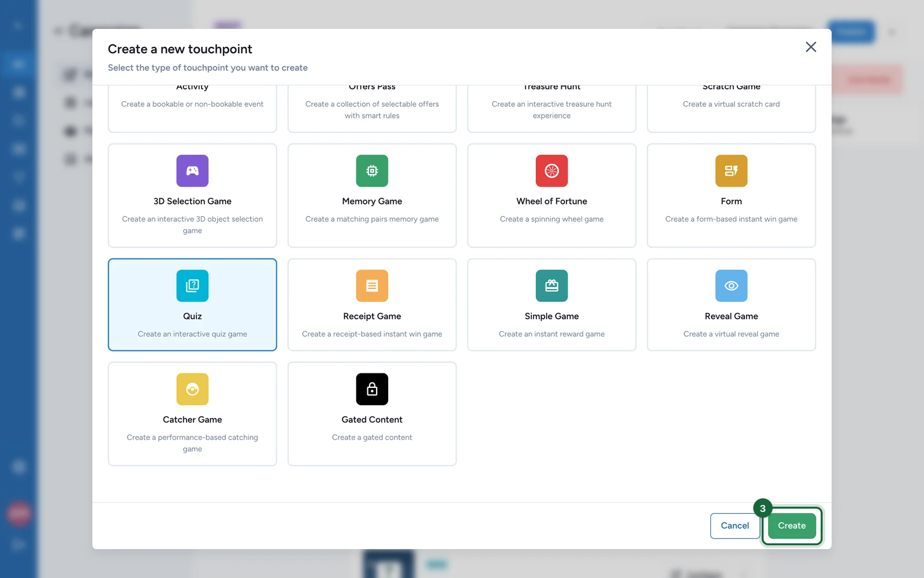Click the Memory Game chip icon
This screenshot has height=578, width=924.
pos(372,171)
